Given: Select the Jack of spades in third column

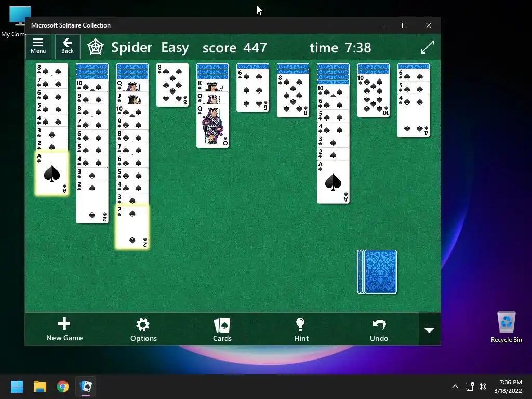Looking at the screenshot, I should click(132, 98).
